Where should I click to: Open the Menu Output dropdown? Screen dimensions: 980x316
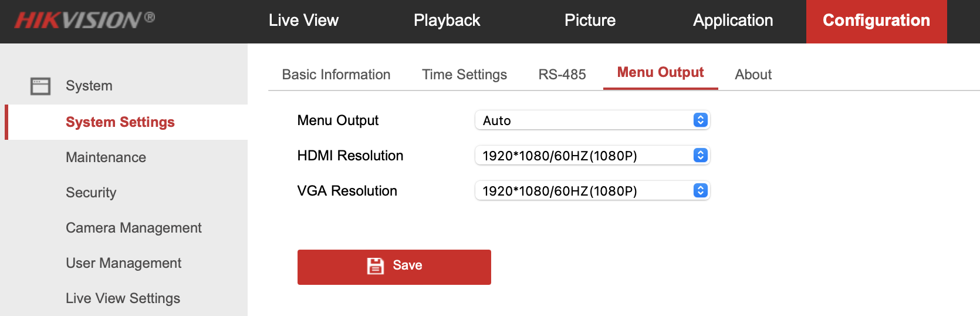click(x=592, y=120)
